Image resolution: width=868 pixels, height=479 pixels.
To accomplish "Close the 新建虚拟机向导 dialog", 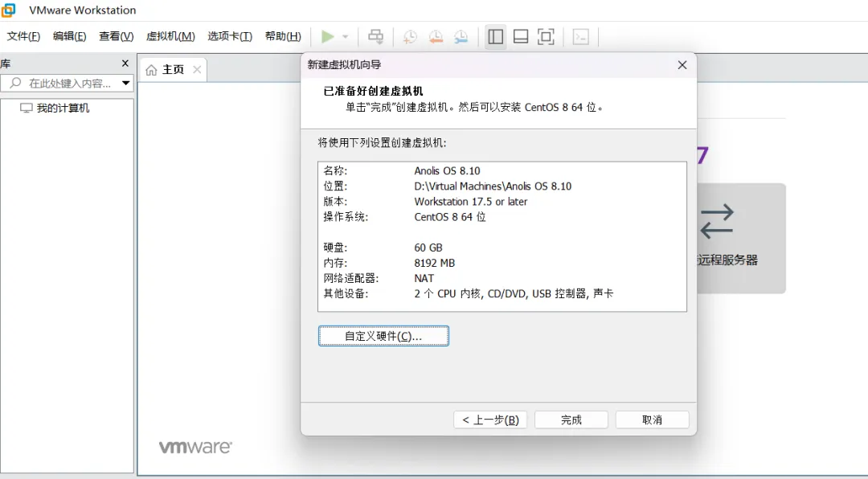I will click(x=682, y=65).
